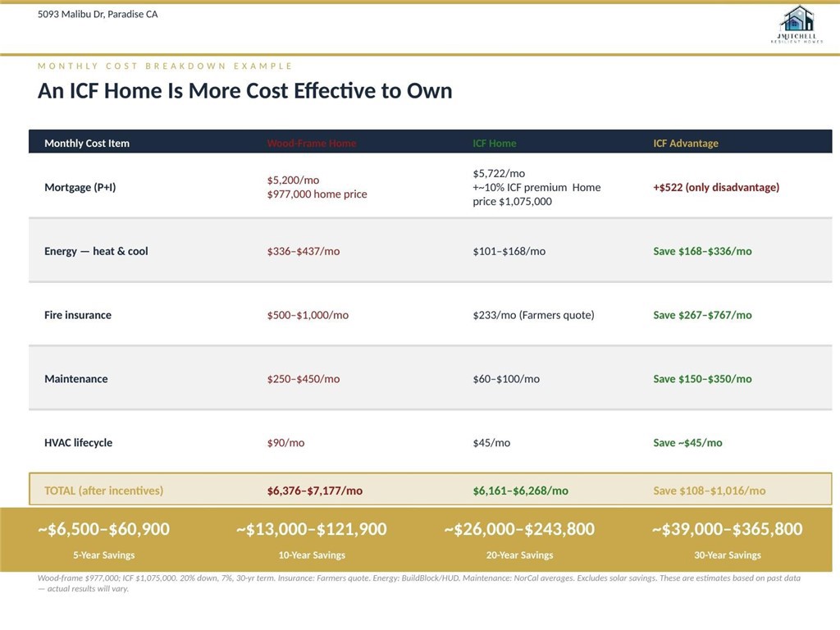
Task: Select the HVAC lifecycle row label
Action: (78, 443)
